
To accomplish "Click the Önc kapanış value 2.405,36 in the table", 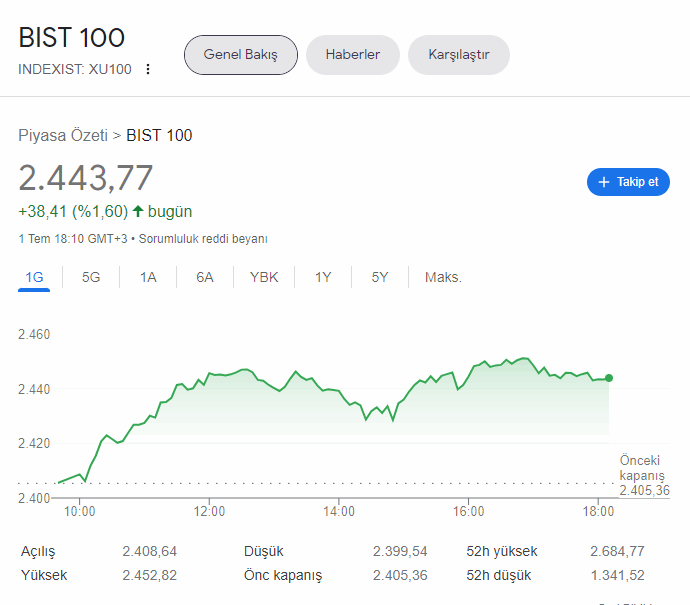I will (400, 576).
